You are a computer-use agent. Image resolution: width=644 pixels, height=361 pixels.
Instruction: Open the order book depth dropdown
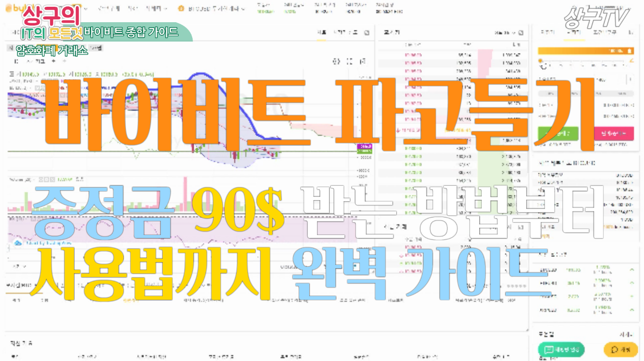click(x=504, y=33)
